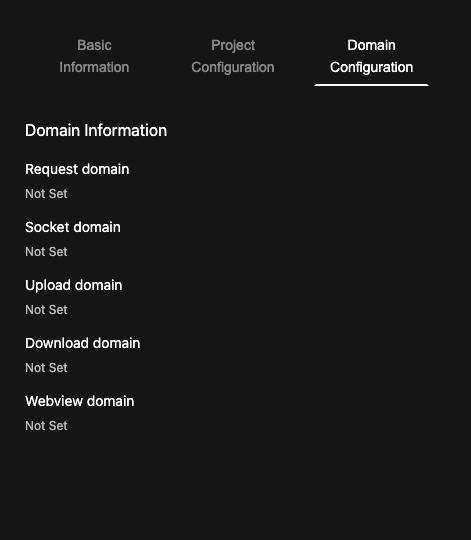Click the word Project in middle tab
This screenshot has width=471, height=540.
point(233,45)
